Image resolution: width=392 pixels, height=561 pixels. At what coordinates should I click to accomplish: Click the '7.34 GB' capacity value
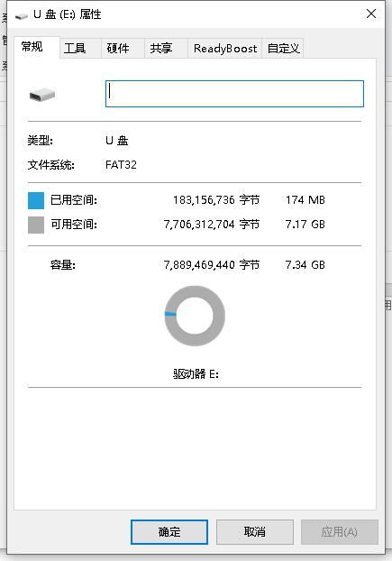pos(305,265)
